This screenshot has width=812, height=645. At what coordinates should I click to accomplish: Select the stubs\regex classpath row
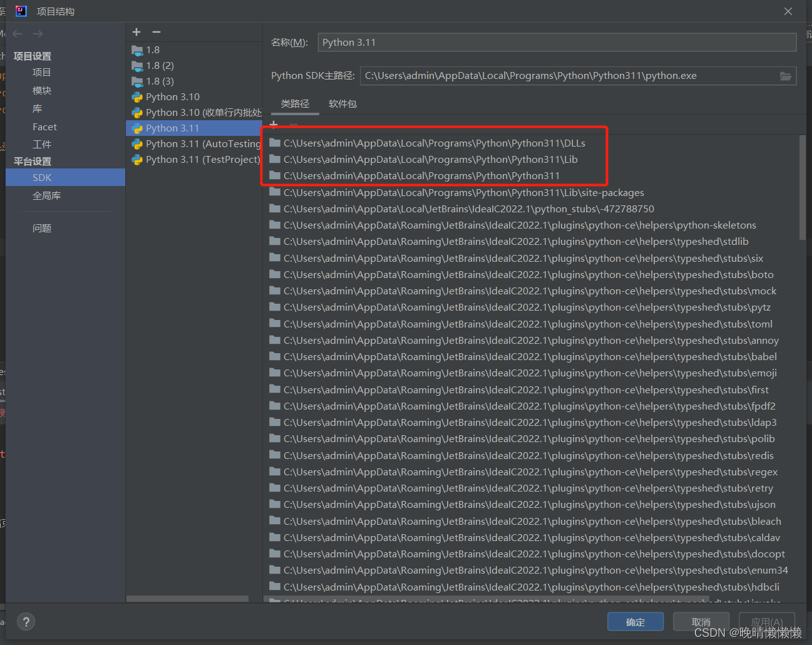coord(532,472)
